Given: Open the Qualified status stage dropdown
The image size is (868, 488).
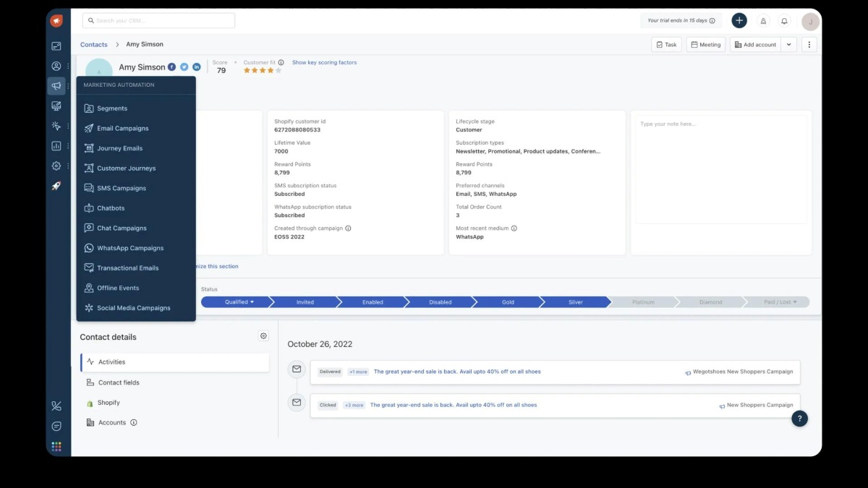Looking at the screenshot, I should pyautogui.click(x=237, y=302).
